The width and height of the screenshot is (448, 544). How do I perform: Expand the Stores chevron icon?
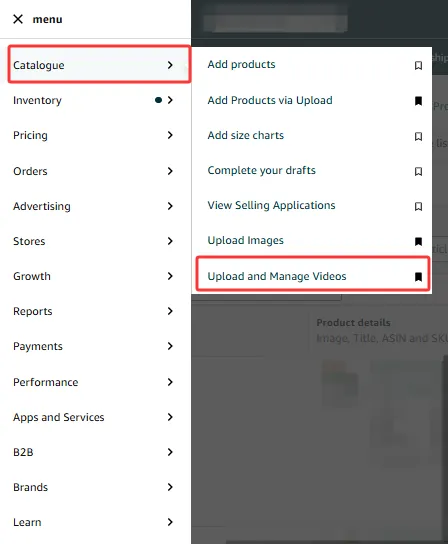[170, 241]
